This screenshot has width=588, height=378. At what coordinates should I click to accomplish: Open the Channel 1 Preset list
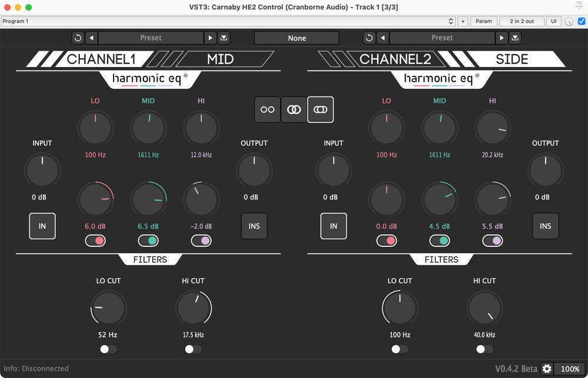coord(151,38)
